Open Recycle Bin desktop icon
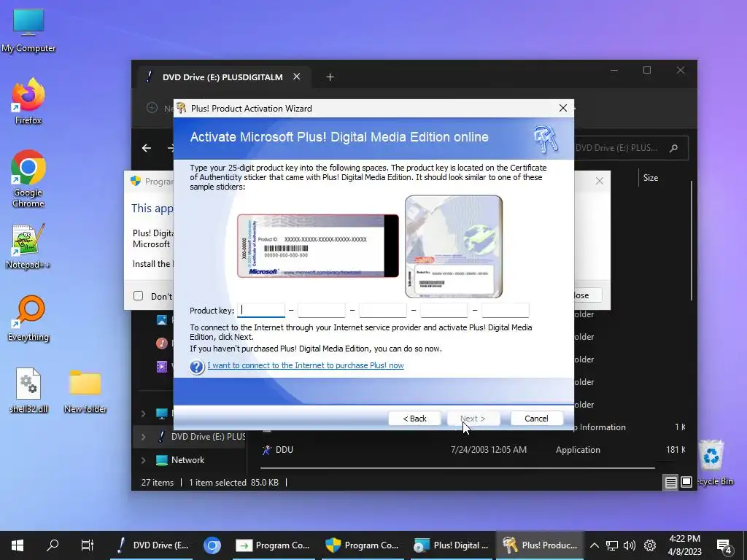The height and width of the screenshot is (560, 747). (712, 462)
